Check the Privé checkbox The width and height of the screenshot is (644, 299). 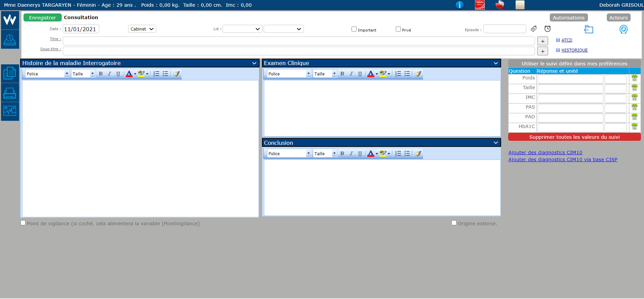[x=398, y=29]
